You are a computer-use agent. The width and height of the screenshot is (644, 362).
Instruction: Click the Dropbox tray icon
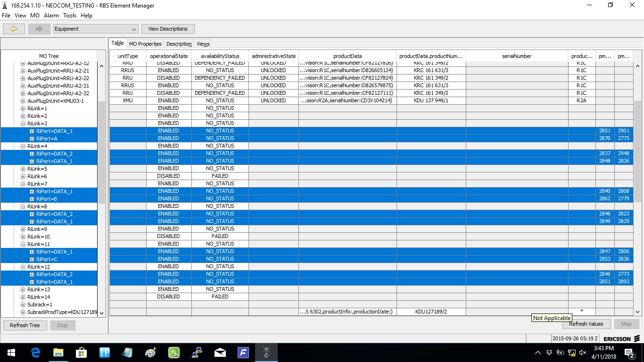point(549,353)
